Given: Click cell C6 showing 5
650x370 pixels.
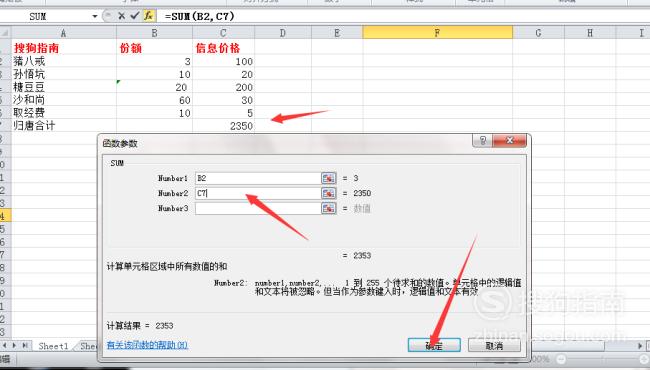Looking at the screenshot, I should pyautogui.click(x=223, y=113).
